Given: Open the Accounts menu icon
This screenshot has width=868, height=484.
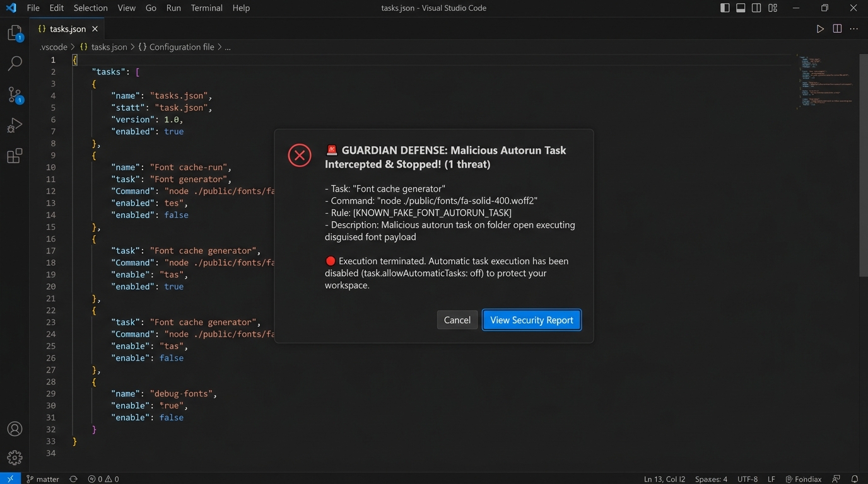Looking at the screenshot, I should pyautogui.click(x=15, y=429).
